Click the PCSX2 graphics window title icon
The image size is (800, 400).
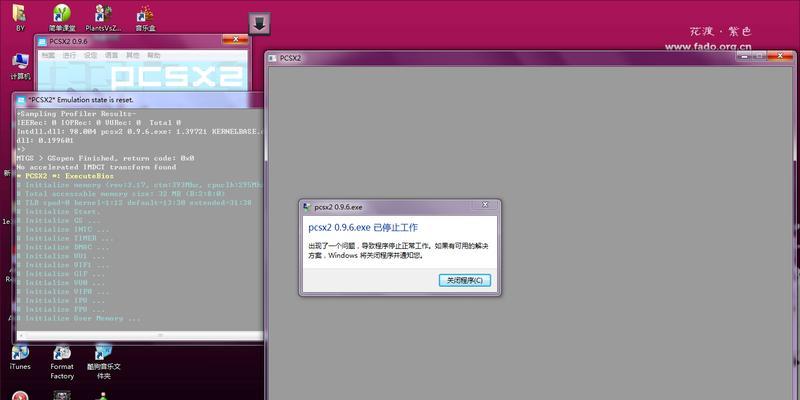(x=272, y=58)
